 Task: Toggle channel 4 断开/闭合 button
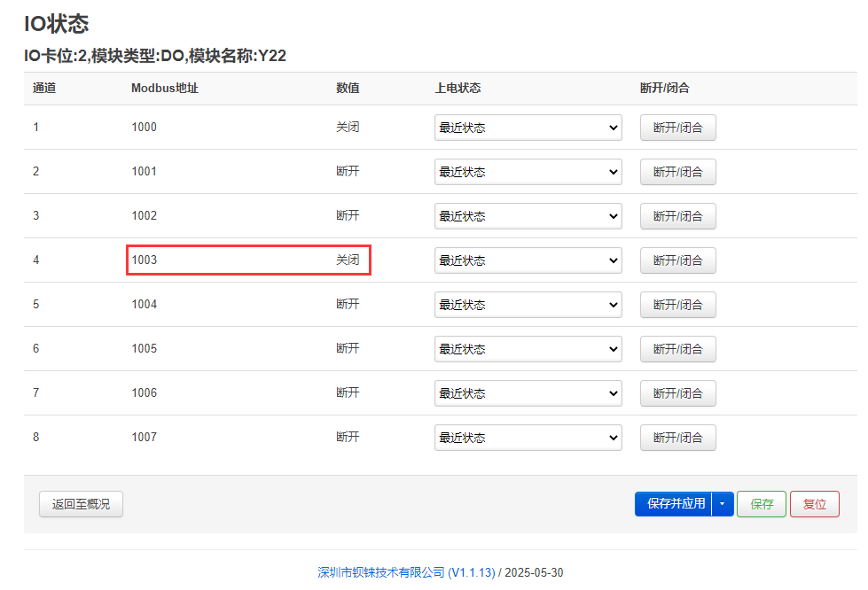pos(677,260)
